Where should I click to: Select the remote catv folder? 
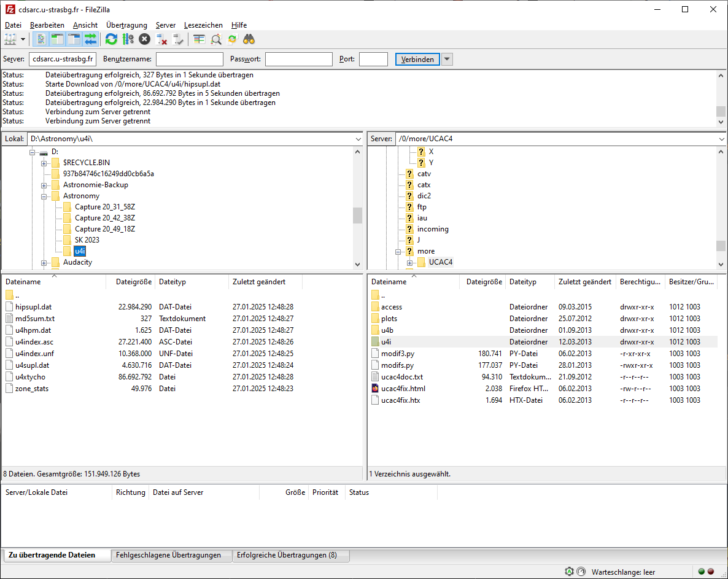pos(424,174)
